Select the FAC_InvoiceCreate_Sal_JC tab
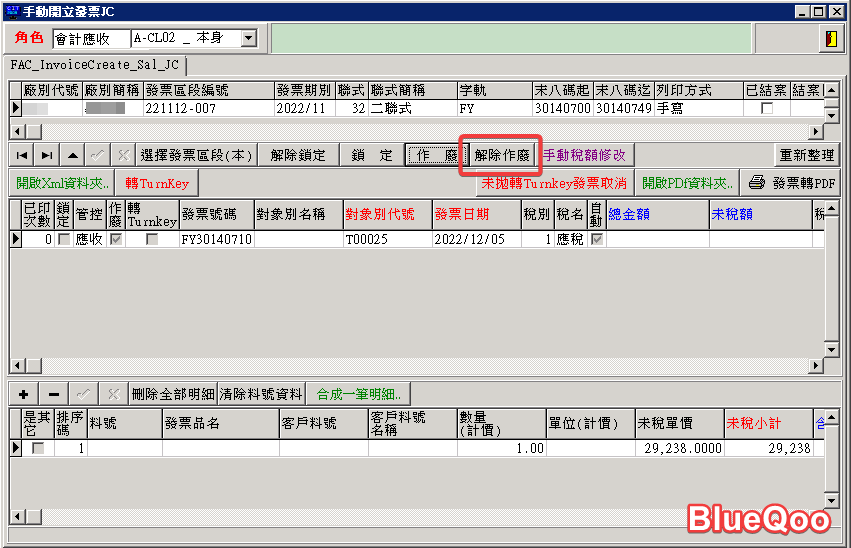 [95, 65]
